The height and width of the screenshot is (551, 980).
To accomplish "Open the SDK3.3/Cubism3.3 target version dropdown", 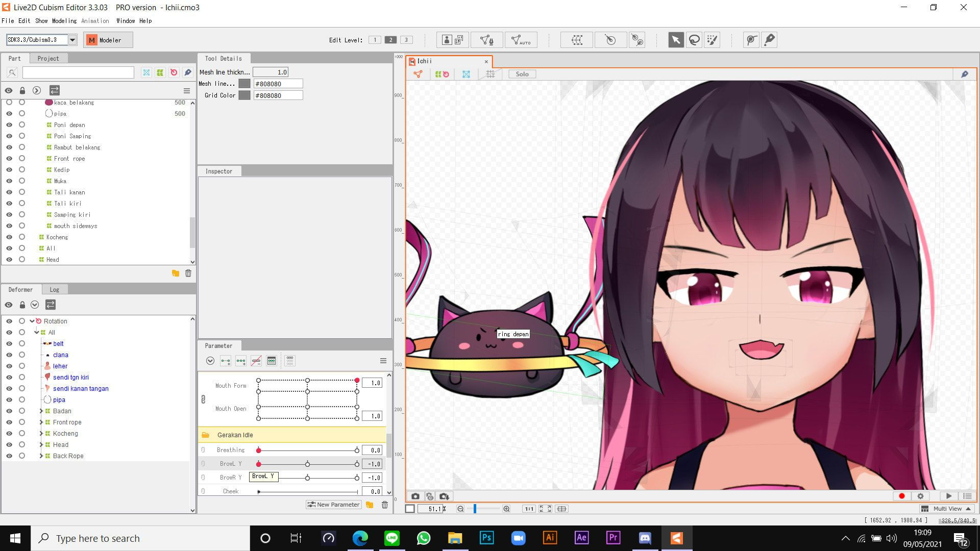I will click(x=72, y=40).
